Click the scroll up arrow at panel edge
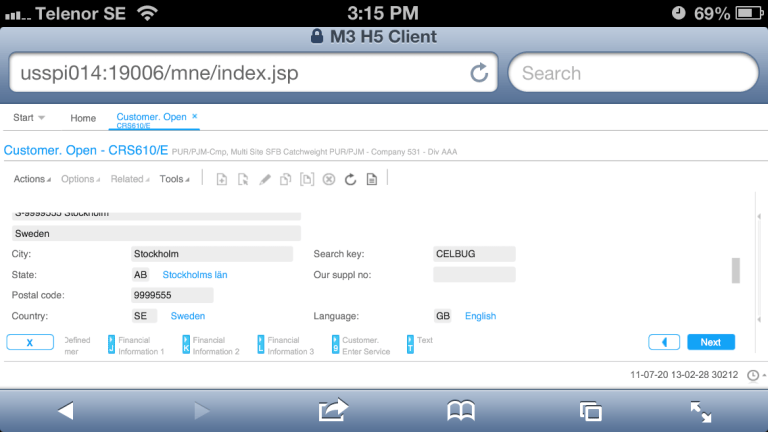Viewport: 768px width, 432px height. pyautogui.click(x=759, y=216)
